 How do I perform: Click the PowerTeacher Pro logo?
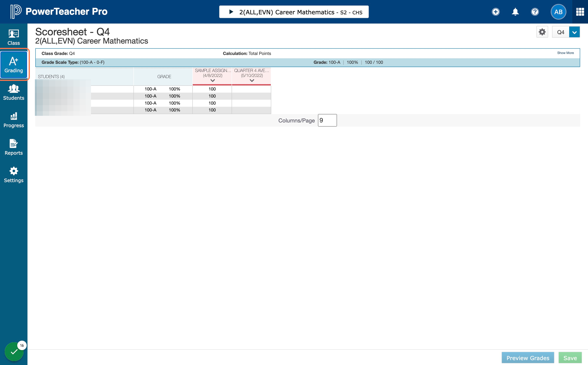pos(59,12)
